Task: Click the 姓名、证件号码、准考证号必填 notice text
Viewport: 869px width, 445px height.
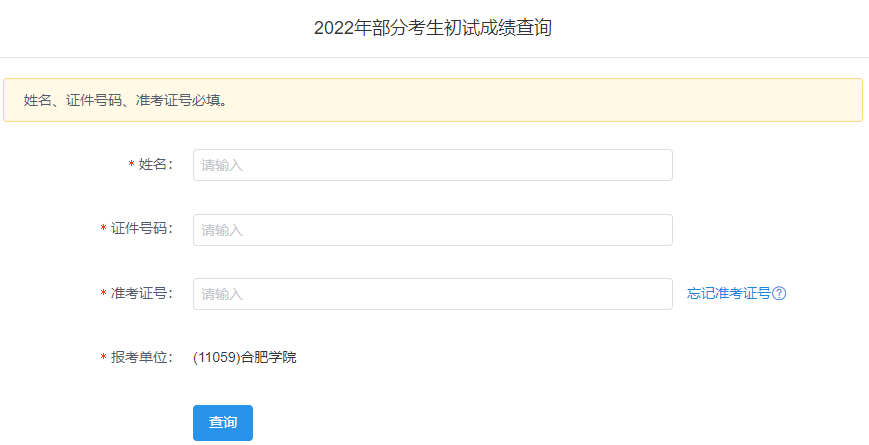Action: [x=125, y=100]
